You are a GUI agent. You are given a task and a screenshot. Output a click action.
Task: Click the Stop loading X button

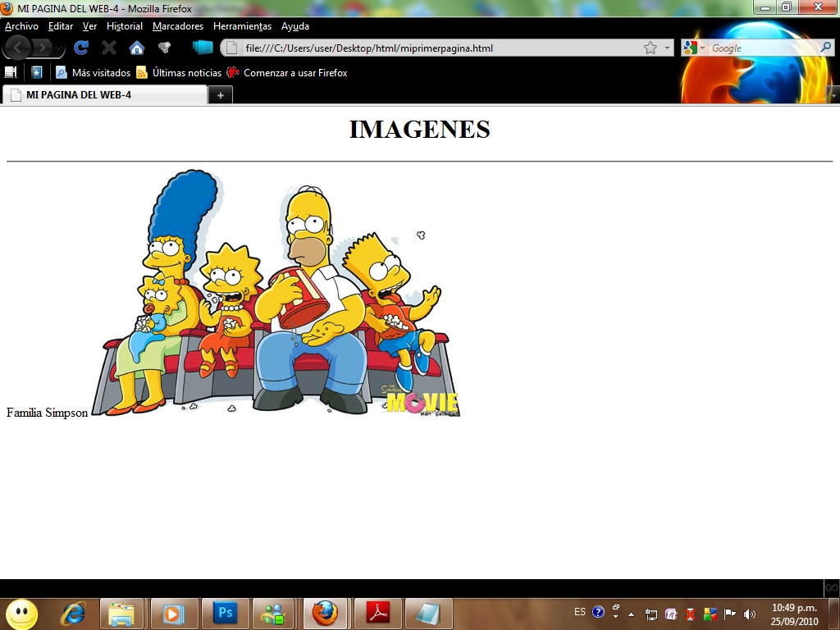click(x=109, y=48)
